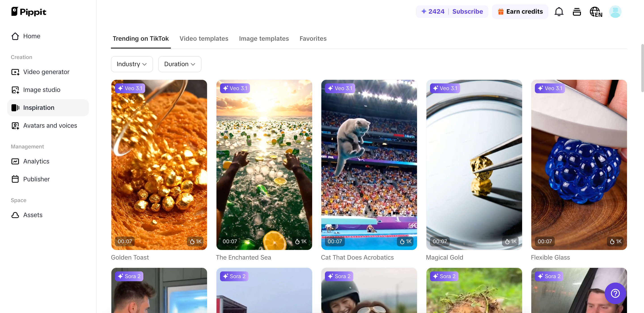Switch to the Video templates tab
The image size is (644, 313).
pyautogui.click(x=204, y=38)
